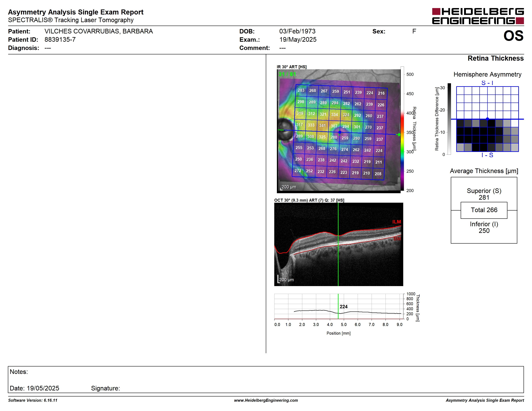
Task: Select the 'SPECTRALIS® Tracking Laser Tomography' subtitle
Action: [x=71, y=20]
